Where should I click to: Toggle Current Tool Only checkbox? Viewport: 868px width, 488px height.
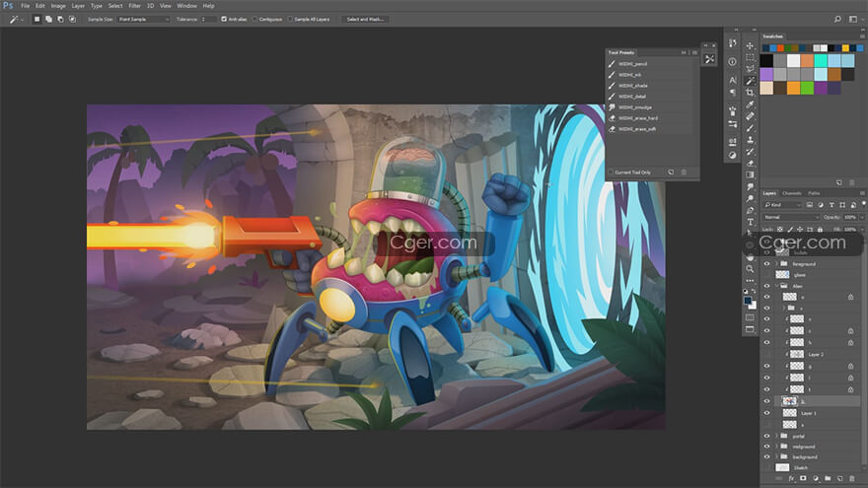(612, 173)
